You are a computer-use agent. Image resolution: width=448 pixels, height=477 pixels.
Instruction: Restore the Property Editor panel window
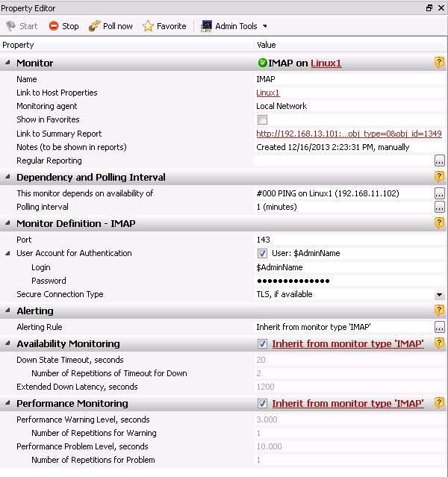point(429,8)
